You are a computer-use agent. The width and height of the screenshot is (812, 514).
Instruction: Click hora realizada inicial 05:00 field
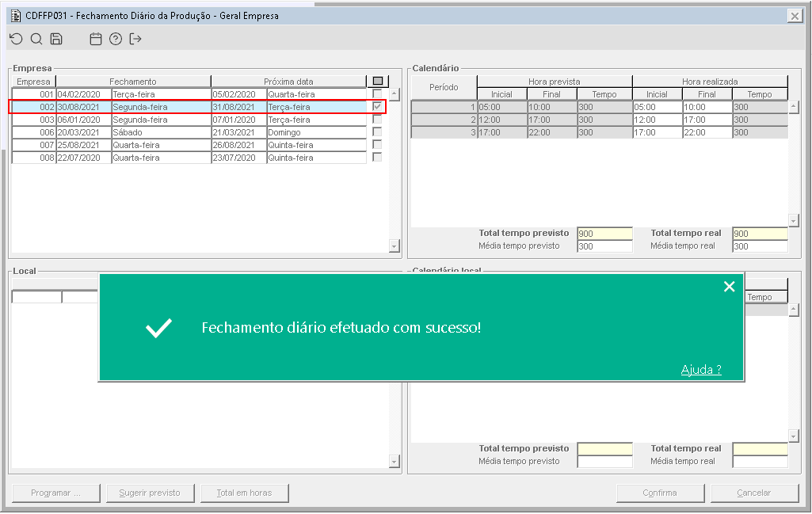tap(658, 107)
